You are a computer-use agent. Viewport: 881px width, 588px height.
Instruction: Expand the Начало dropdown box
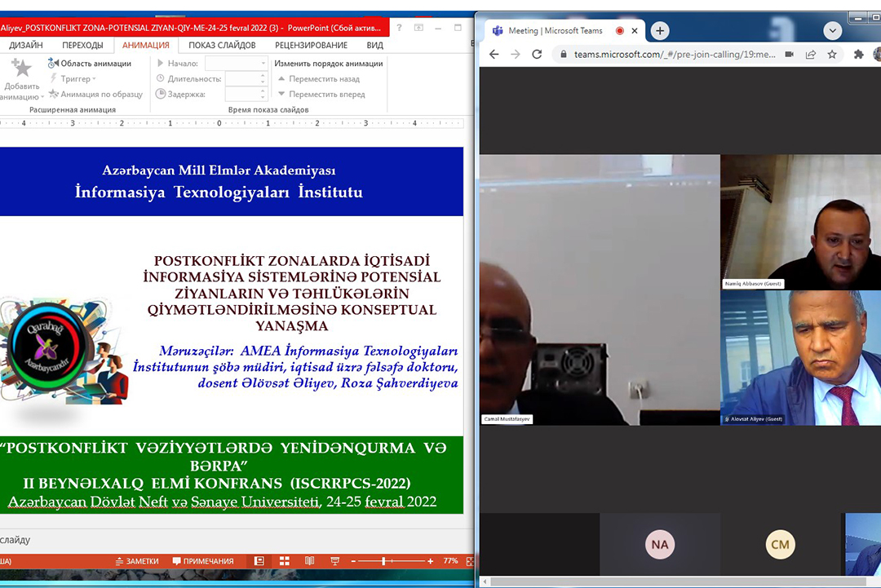[263, 64]
